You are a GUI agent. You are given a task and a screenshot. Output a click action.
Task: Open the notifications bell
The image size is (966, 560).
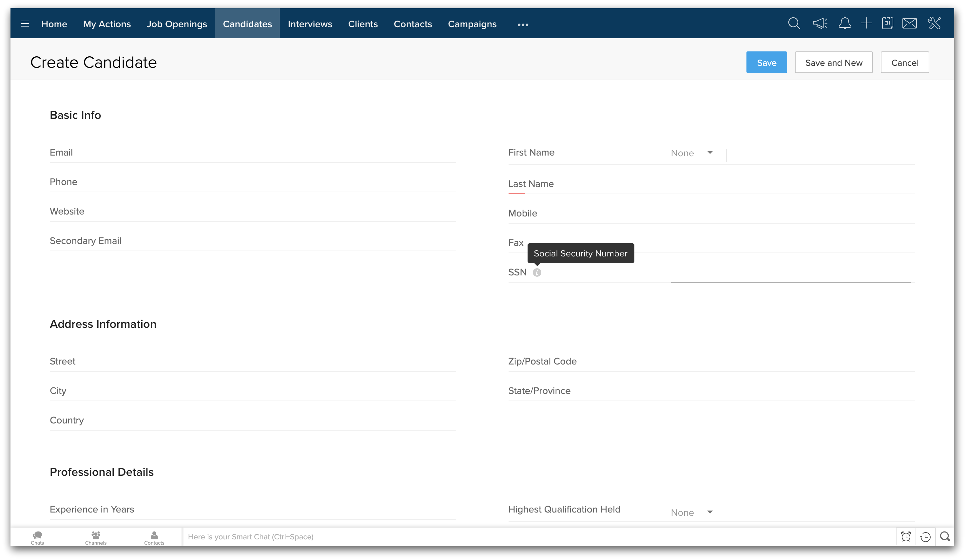(x=844, y=24)
